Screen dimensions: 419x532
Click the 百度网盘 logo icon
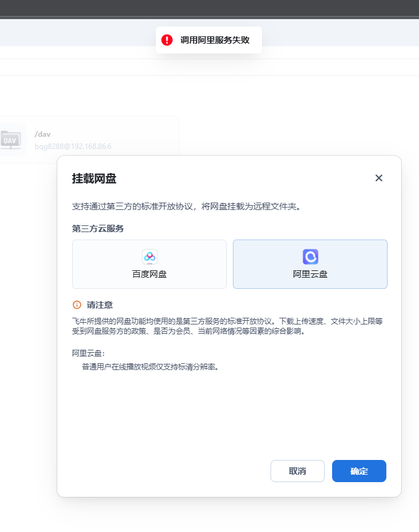(x=149, y=257)
